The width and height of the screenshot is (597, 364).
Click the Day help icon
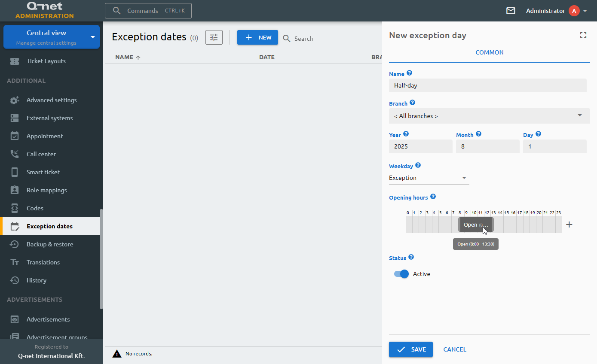[538, 134]
